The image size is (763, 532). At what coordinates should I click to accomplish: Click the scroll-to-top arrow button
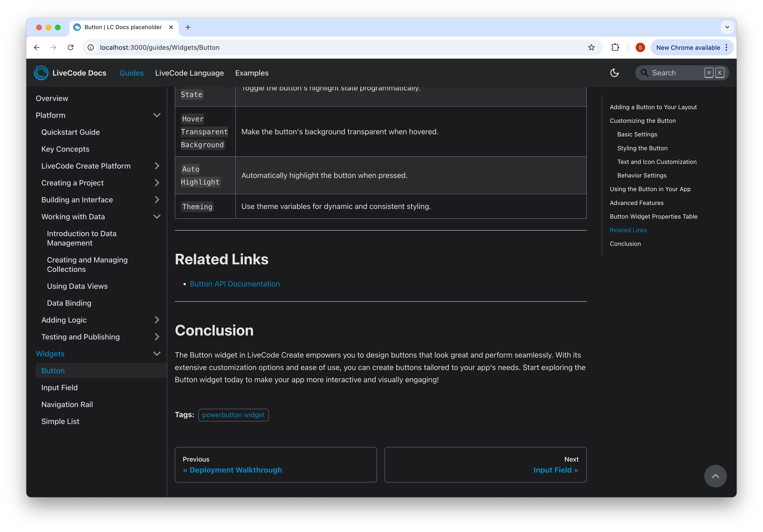point(715,476)
